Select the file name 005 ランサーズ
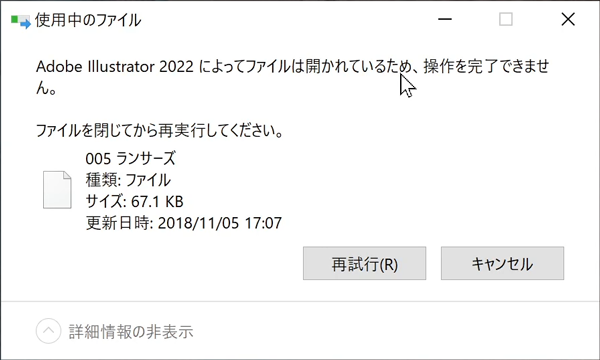Viewport: 600px width, 360px height. [130, 158]
